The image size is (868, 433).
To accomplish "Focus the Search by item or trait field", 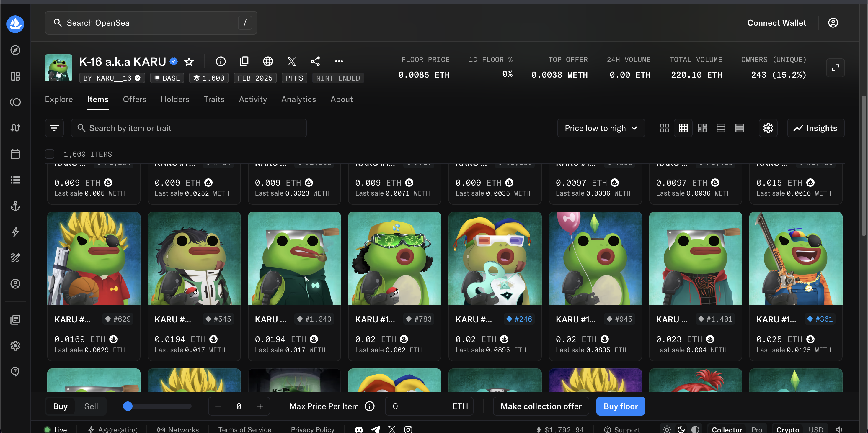I will [x=189, y=128].
